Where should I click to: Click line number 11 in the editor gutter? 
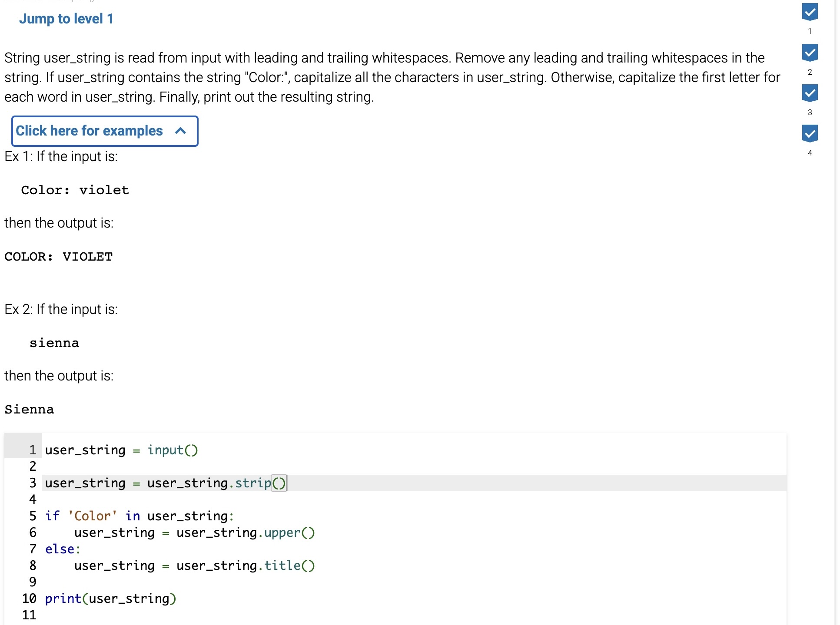[x=29, y=615]
